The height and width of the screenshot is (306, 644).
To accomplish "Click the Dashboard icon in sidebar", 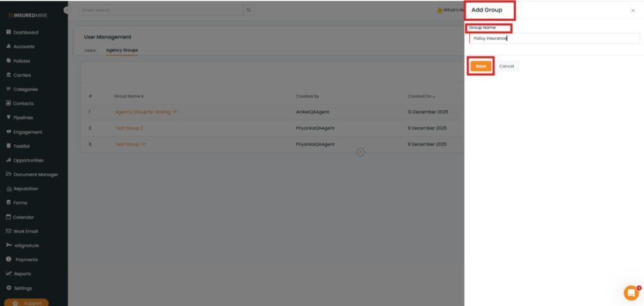I will (9, 32).
